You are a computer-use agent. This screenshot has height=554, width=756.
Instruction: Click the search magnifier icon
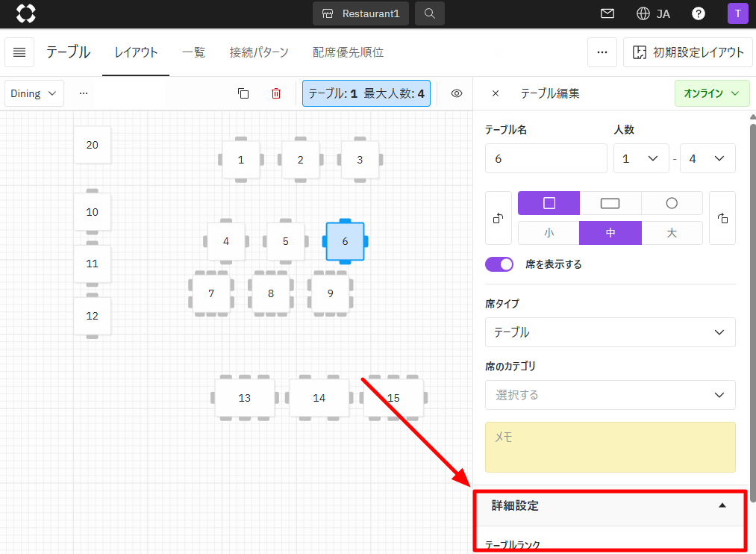pyautogui.click(x=429, y=13)
